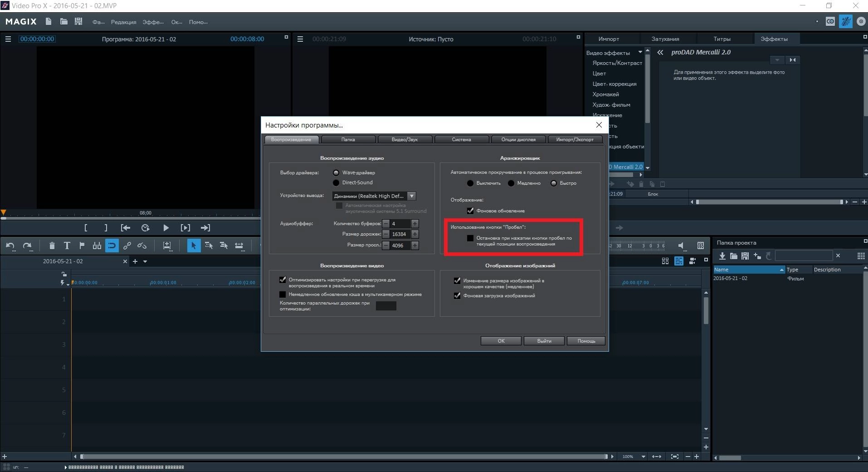Switch to multicam mode camera icon

(x=692, y=261)
